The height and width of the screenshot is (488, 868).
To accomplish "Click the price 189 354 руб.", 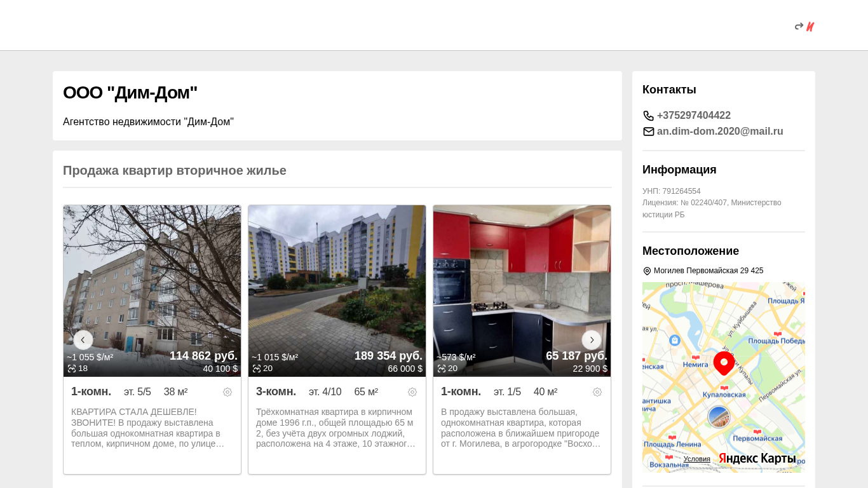I will (388, 356).
